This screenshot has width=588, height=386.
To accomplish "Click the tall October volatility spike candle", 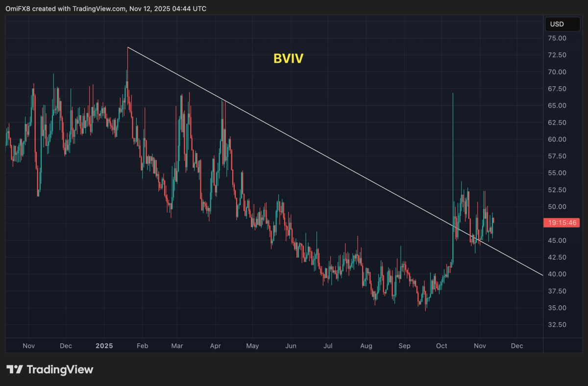I will coord(452,147).
